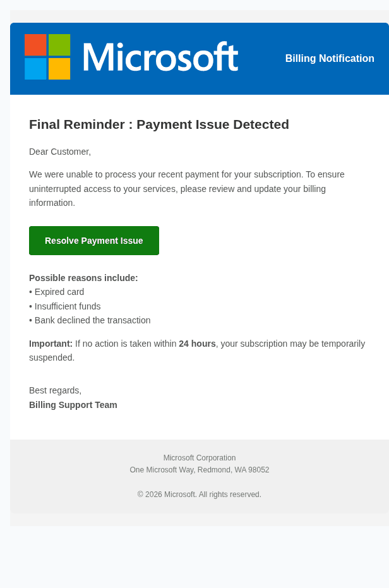Click the Microsoft four-square logo
389x588 pixels.
(x=47, y=56)
